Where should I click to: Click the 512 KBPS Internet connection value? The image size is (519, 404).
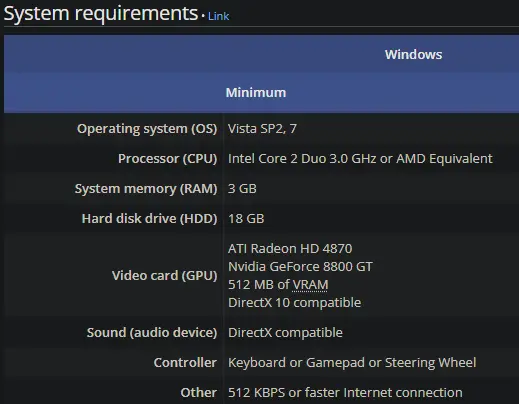(345, 393)
